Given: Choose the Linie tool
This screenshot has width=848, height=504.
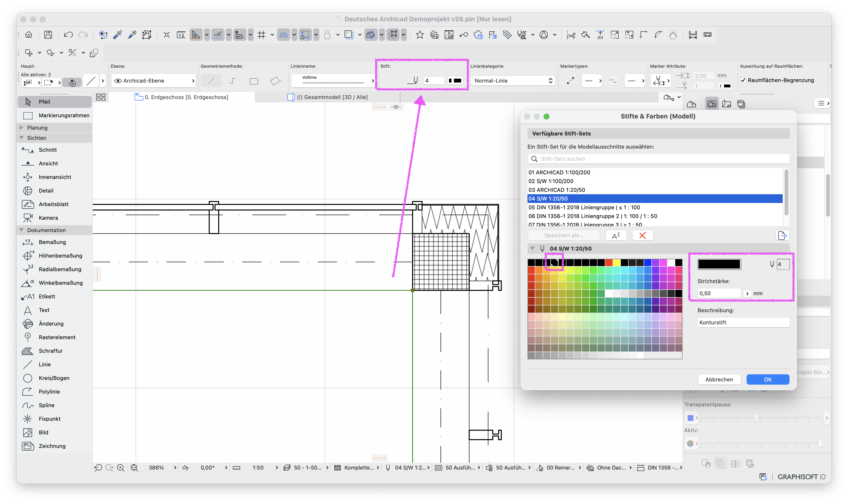Looking at the screenshot, I should click(54, 364).
